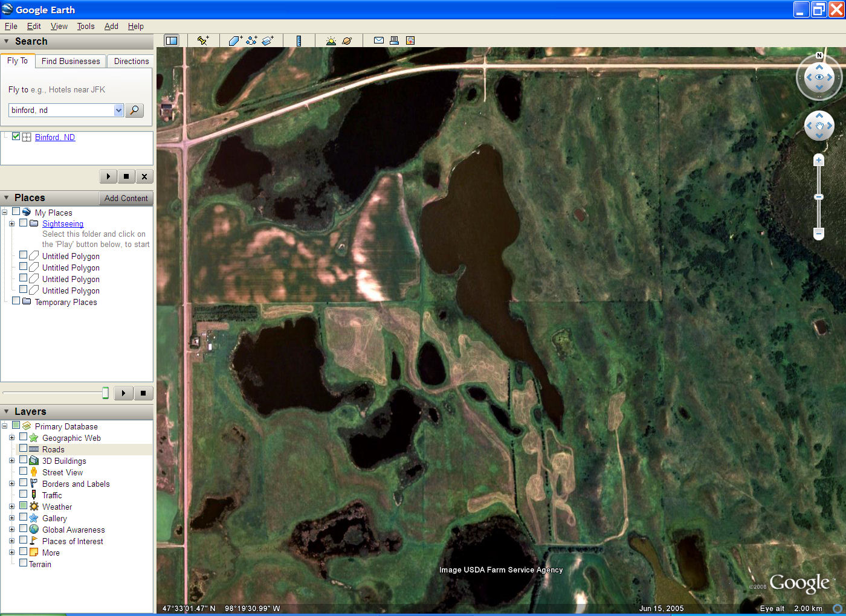This screenshot has width=846, height=616.
Task: Click the Add Content button
Action: 126,198
